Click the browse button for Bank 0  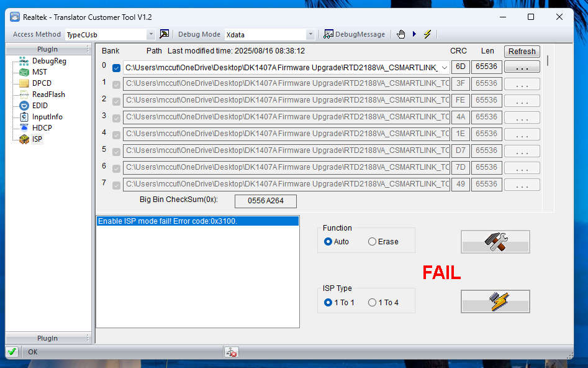tap(522, 67)
